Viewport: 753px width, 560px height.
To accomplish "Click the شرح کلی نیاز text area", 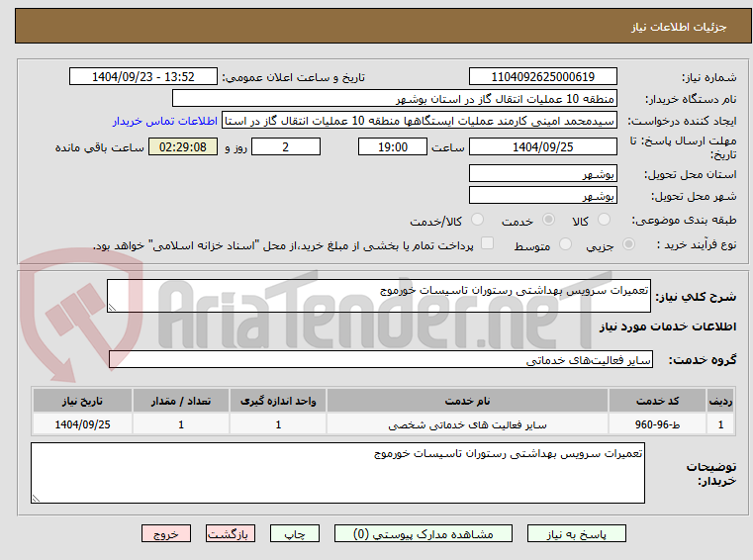I will click(x=378, y=296).
